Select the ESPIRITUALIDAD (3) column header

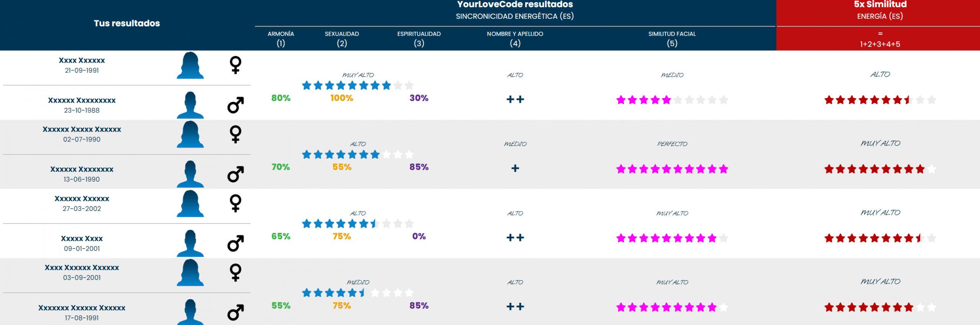(419, 39)
